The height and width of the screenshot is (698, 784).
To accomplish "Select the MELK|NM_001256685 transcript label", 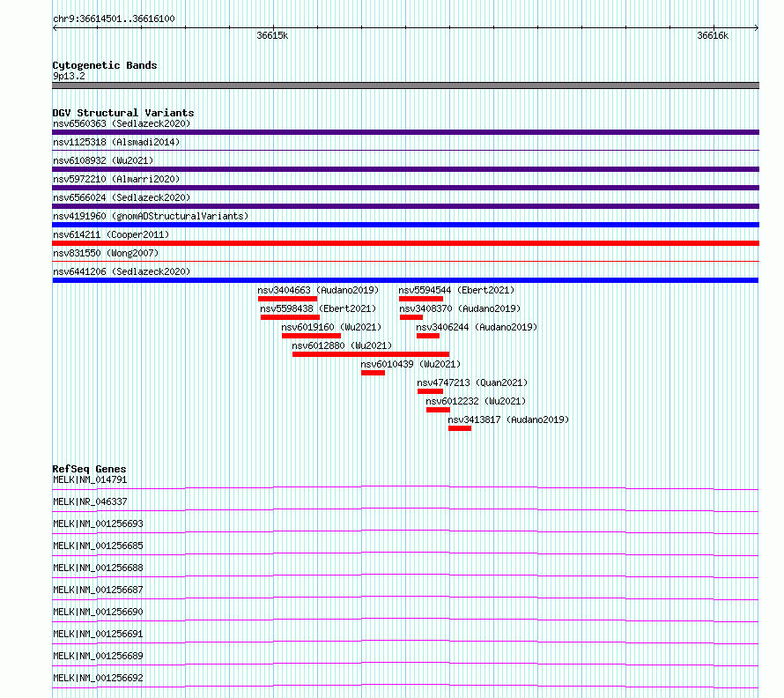I will (x=98, y=546).
